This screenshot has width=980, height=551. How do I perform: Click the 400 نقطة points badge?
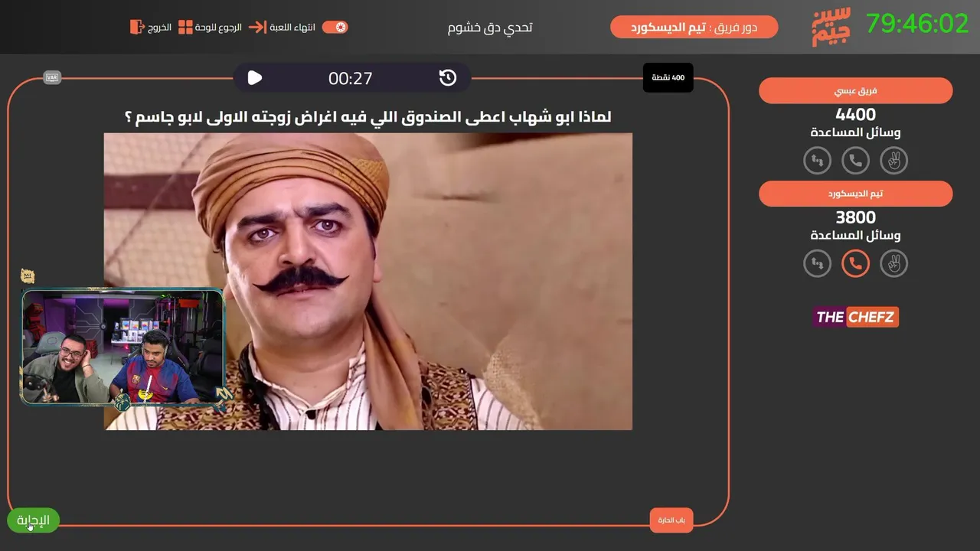click(x=668, y=77)
